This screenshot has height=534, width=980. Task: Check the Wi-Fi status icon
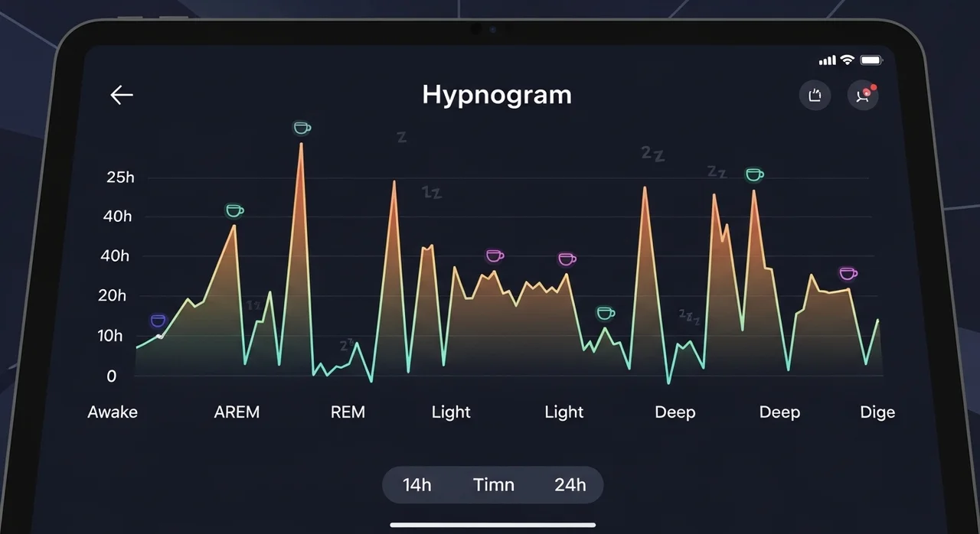pyautogui.click(x=847, y=60)
